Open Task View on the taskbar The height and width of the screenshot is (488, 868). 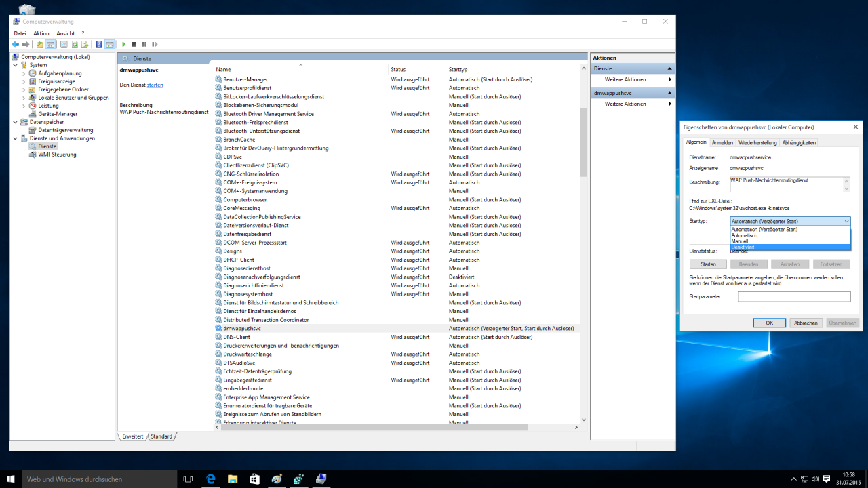click(x=189, y=479)
